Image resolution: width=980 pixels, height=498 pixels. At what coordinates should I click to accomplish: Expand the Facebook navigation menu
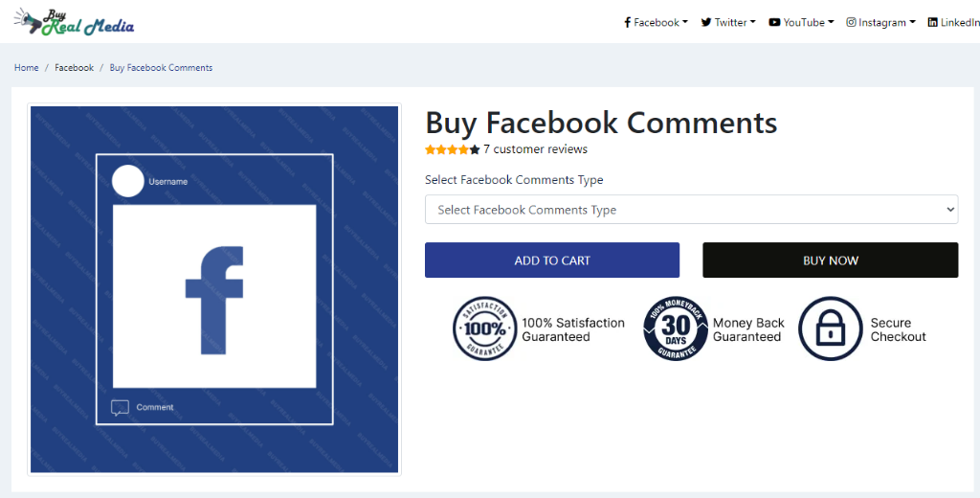pyautogui.click(x=656, y=23)
